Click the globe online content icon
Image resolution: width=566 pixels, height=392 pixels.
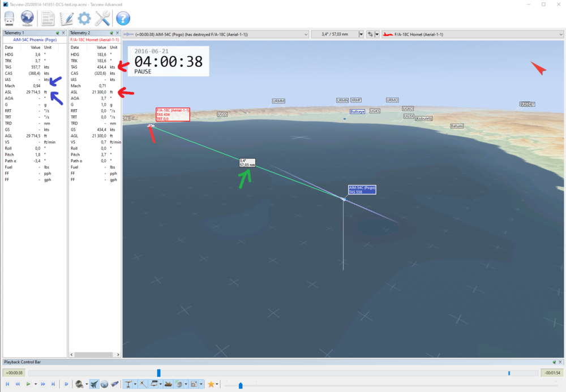click(x=27, y=19)
